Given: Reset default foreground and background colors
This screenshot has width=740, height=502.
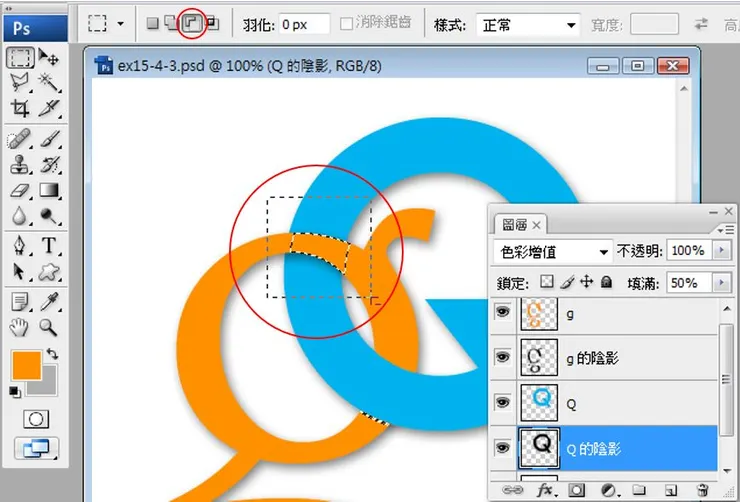Looking at the screenshot, I should (15, 392).
